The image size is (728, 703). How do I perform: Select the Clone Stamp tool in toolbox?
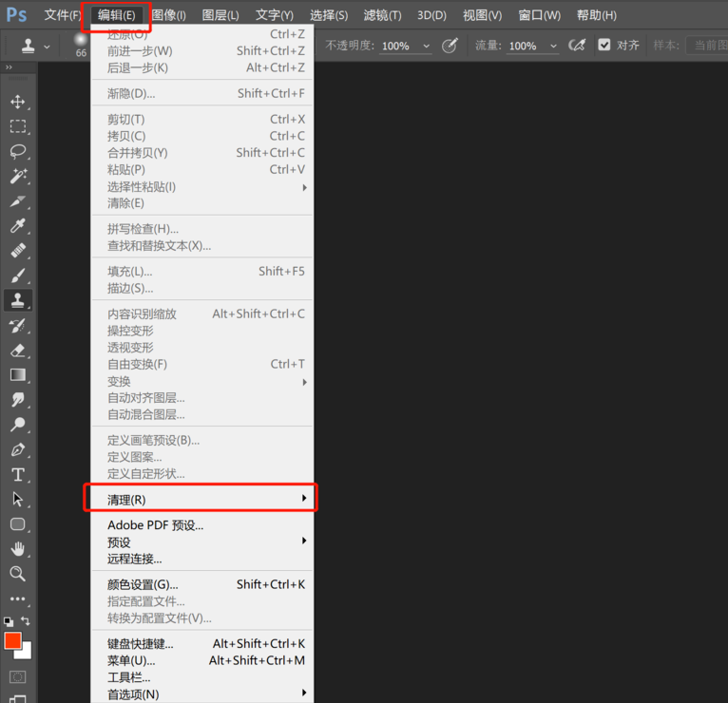18,300
